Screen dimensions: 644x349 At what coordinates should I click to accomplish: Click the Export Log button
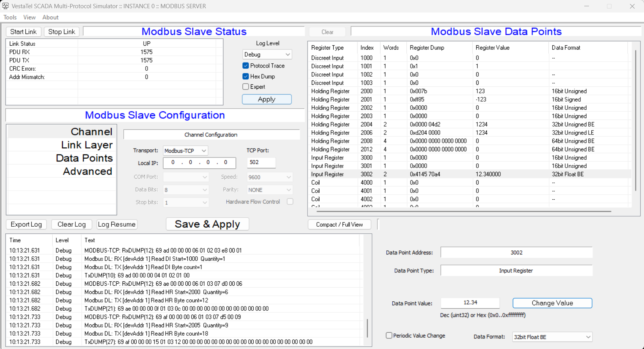(x=26, y=224)
